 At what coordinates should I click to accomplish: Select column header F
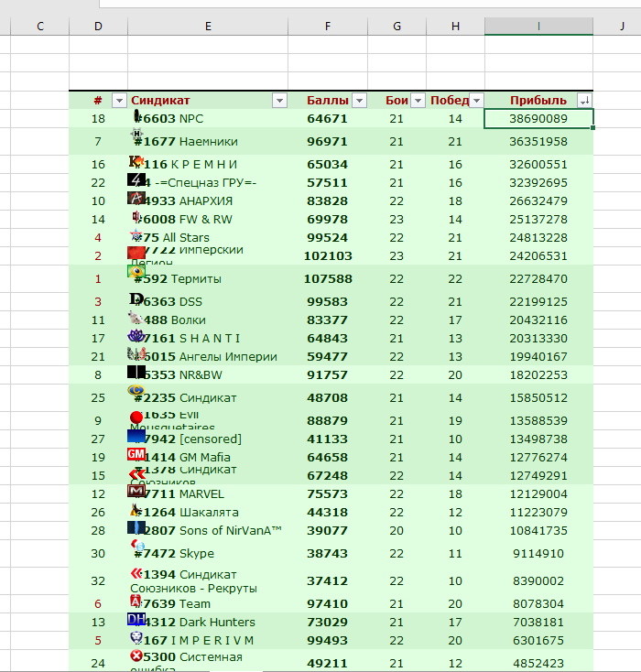(328, 27)
